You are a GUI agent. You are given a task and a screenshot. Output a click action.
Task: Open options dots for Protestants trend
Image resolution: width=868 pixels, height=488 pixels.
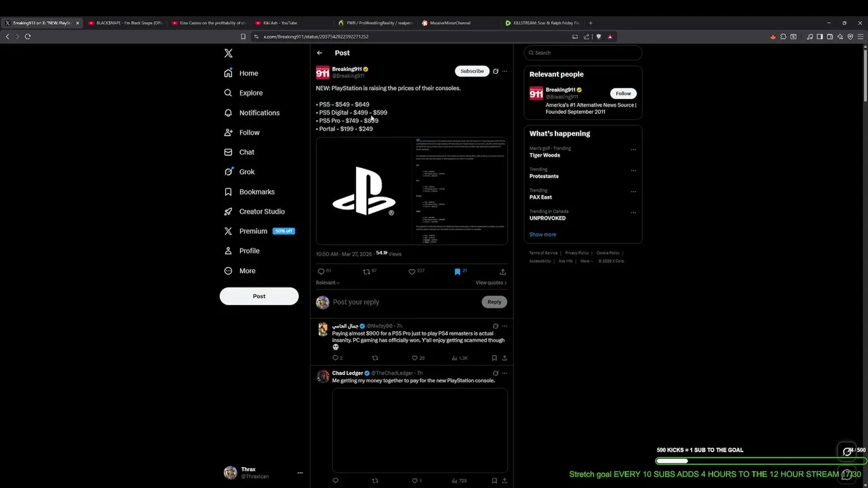(633, 171)
